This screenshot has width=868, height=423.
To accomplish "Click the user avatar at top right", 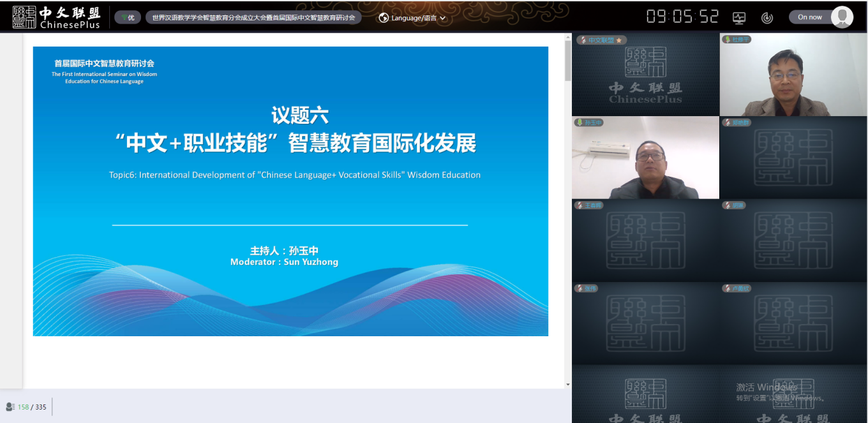I will tap(842, 17).
